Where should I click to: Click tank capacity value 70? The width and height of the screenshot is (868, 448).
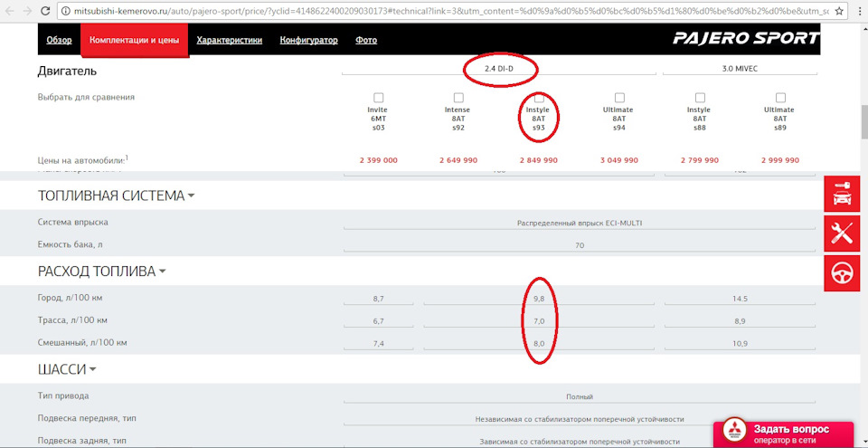point(580,245)
